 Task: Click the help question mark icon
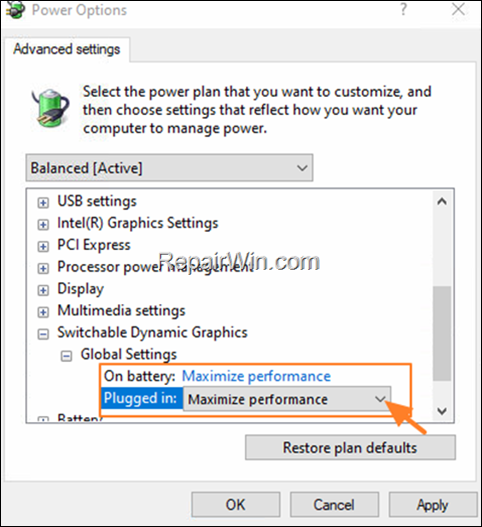point(403,9)
